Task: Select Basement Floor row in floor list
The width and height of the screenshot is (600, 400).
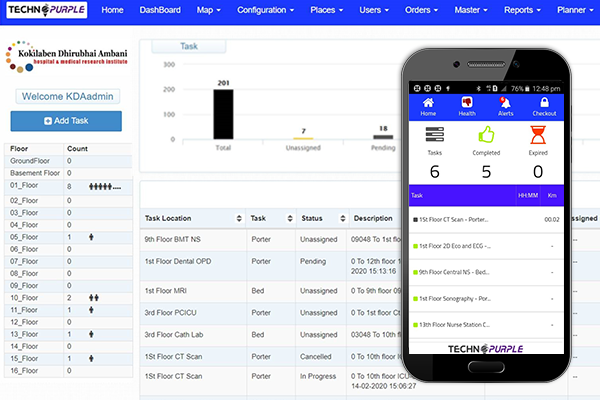Action: (x=68, y=173)
